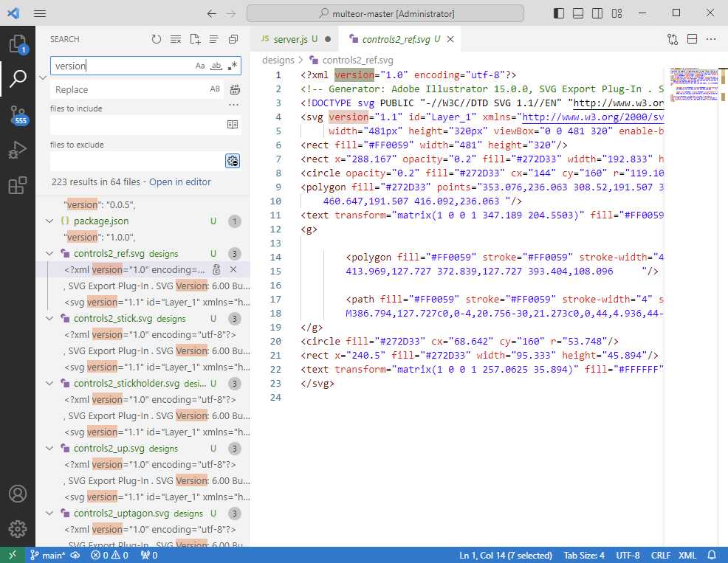This screenshot has height=563, width=728.
Task: Open the Manage gear menu
Action: [18, 528]
